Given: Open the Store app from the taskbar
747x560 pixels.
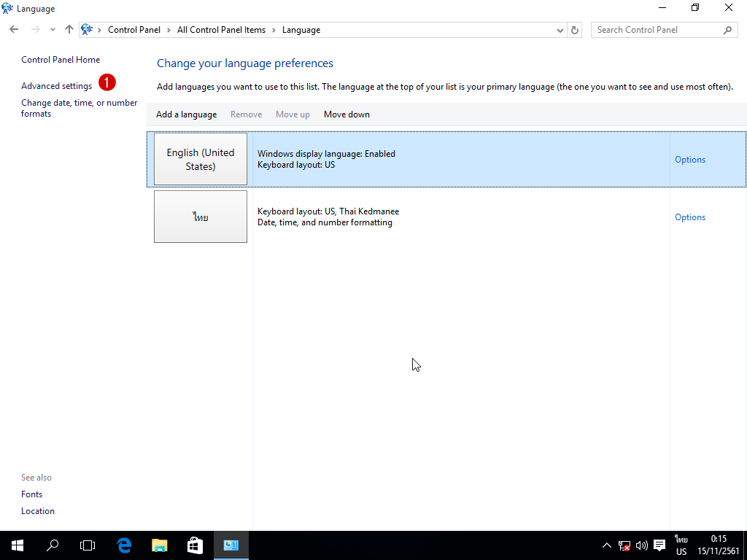Looking at the screenshot, I should (195, 545).
